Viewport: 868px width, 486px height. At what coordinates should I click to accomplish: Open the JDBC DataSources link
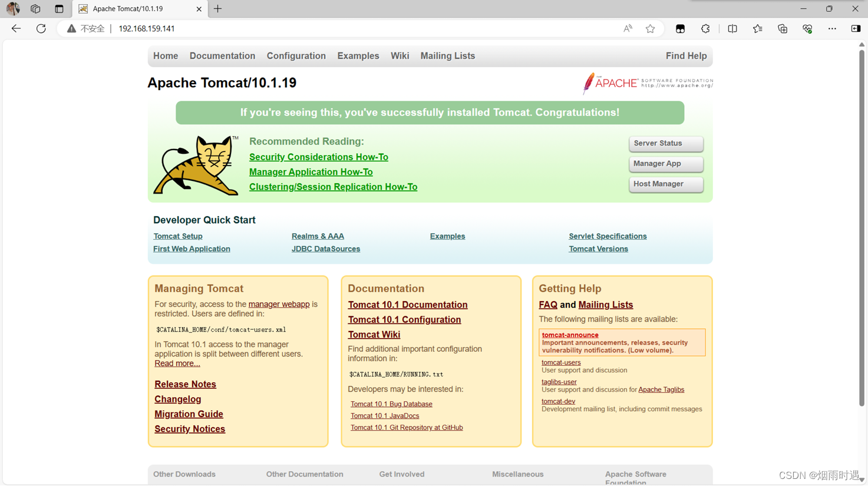(325, 249)
